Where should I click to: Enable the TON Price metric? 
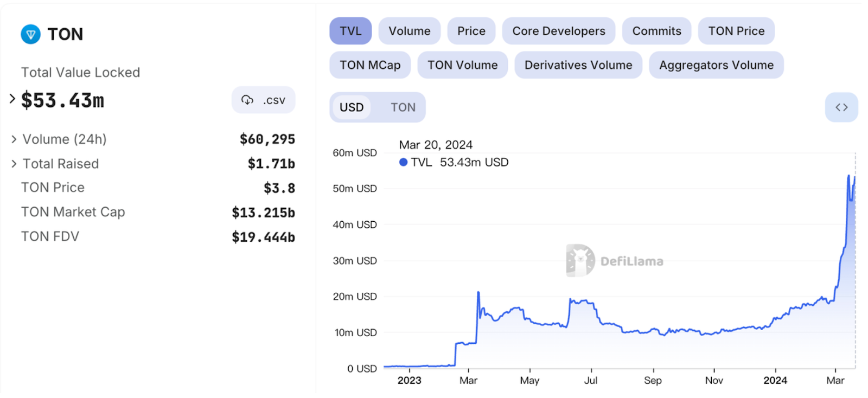click(736, 31)
